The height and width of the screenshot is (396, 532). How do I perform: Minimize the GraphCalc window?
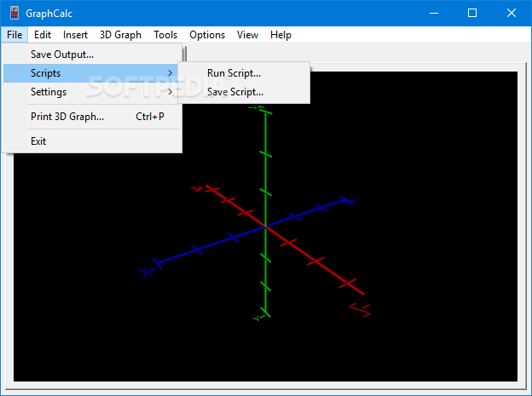[x=434, y=14]
